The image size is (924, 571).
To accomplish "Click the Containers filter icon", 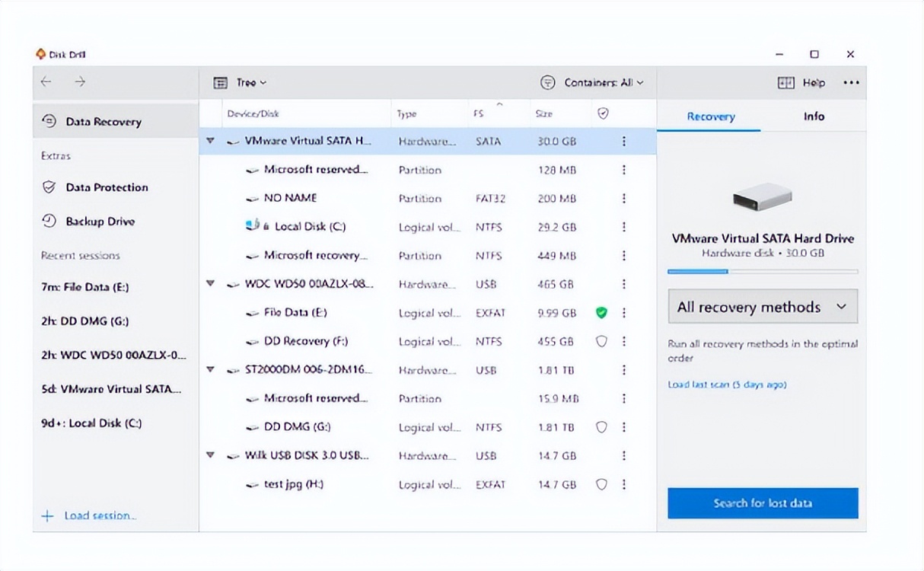I will [547, 83].
